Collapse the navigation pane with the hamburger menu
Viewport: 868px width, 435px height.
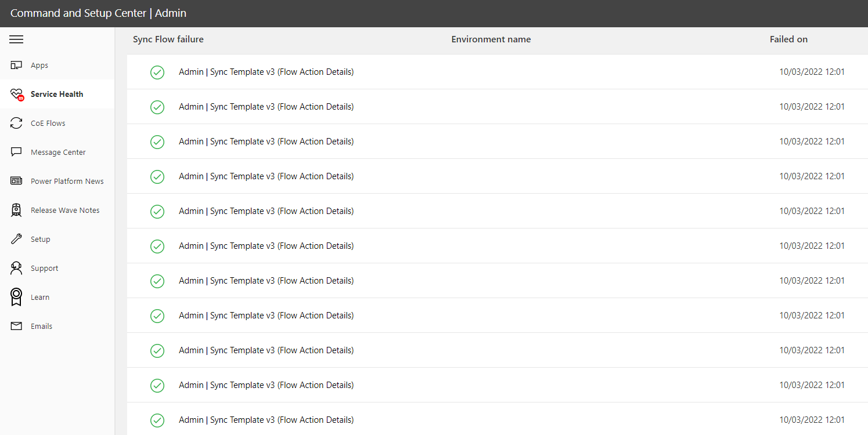pos(16,39)
